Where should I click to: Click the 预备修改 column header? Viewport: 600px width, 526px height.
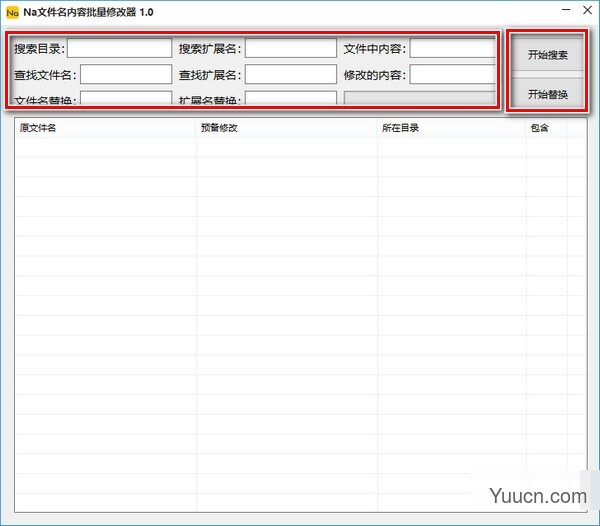[x=287, y=128]
